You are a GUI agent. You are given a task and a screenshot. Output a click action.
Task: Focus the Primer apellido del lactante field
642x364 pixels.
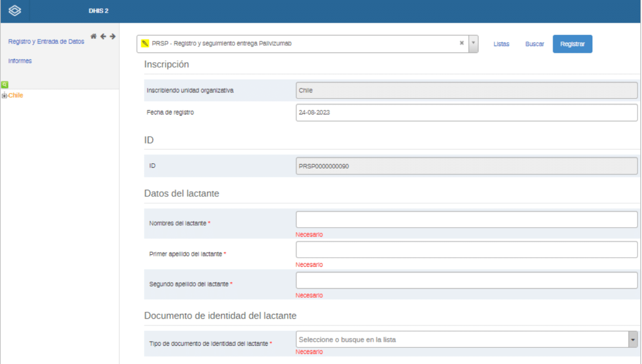point(466,250)
